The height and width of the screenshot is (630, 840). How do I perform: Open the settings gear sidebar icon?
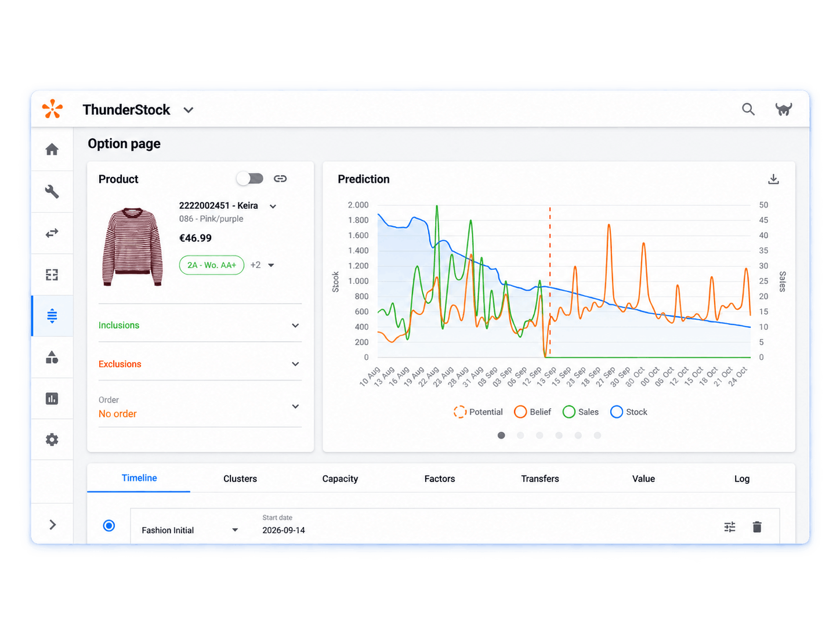coord(52,440)
